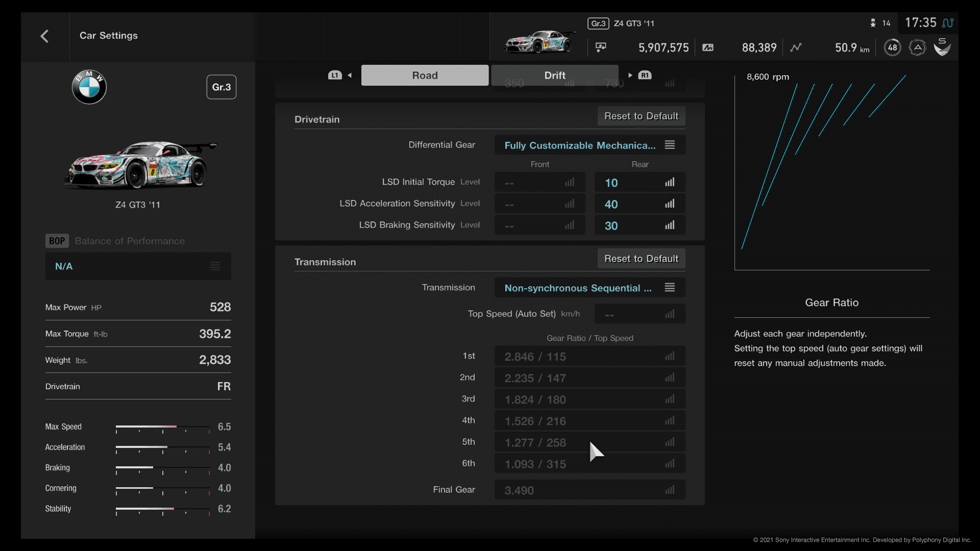This screenshot has height=551, width=980.
Task: Click level bars icon in Top Speed field
Action: 670,314
